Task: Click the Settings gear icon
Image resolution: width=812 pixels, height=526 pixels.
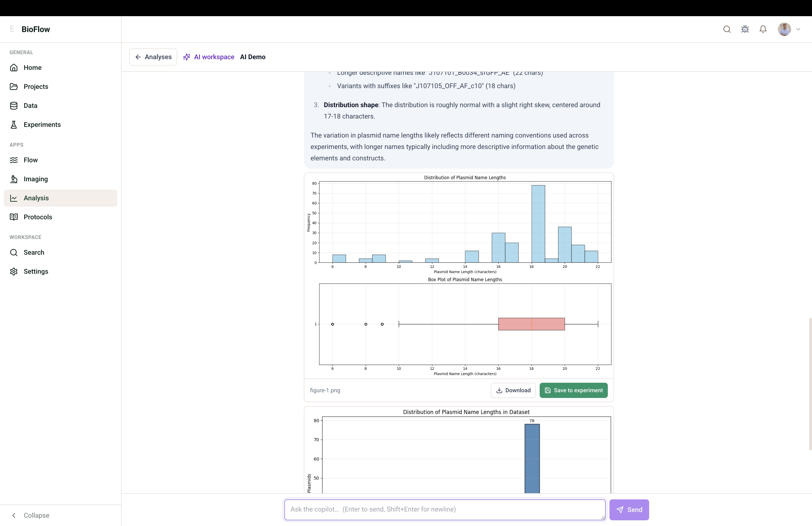Action: coord(14,272)
